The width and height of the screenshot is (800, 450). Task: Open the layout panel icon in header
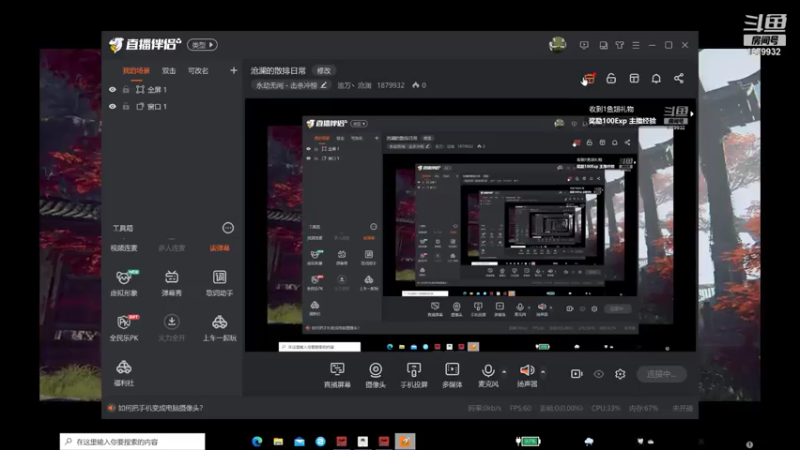634,79
